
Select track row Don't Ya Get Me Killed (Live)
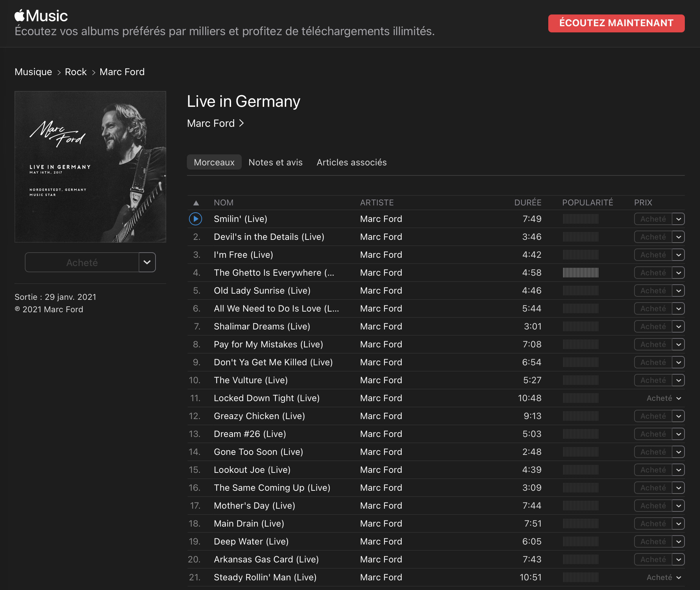coord(436,362)
